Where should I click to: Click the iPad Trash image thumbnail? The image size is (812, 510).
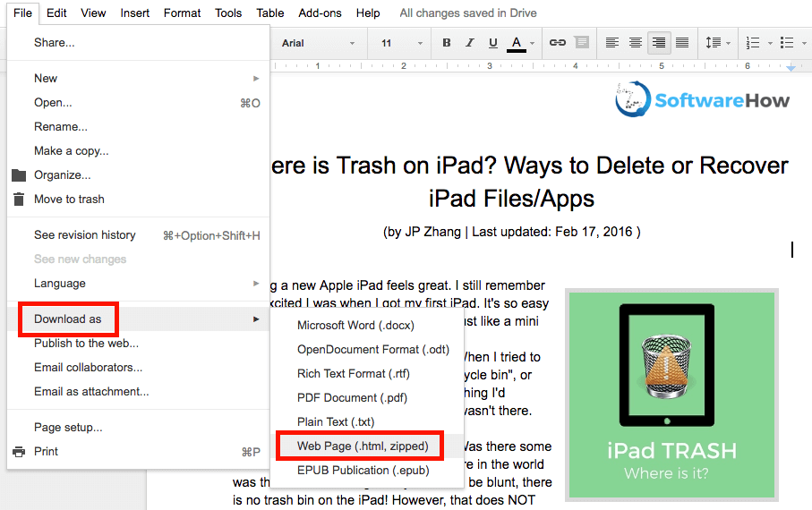(671, 394)
